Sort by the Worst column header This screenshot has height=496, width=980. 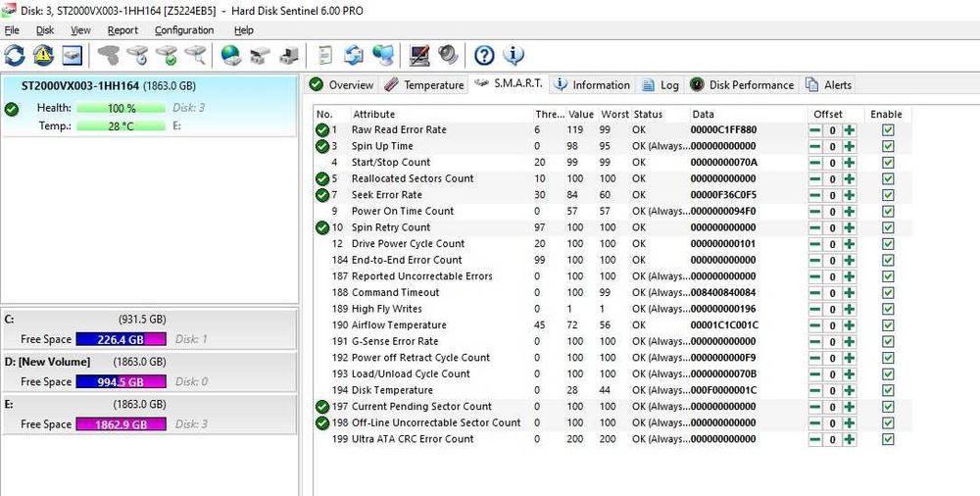click(613, 115)
